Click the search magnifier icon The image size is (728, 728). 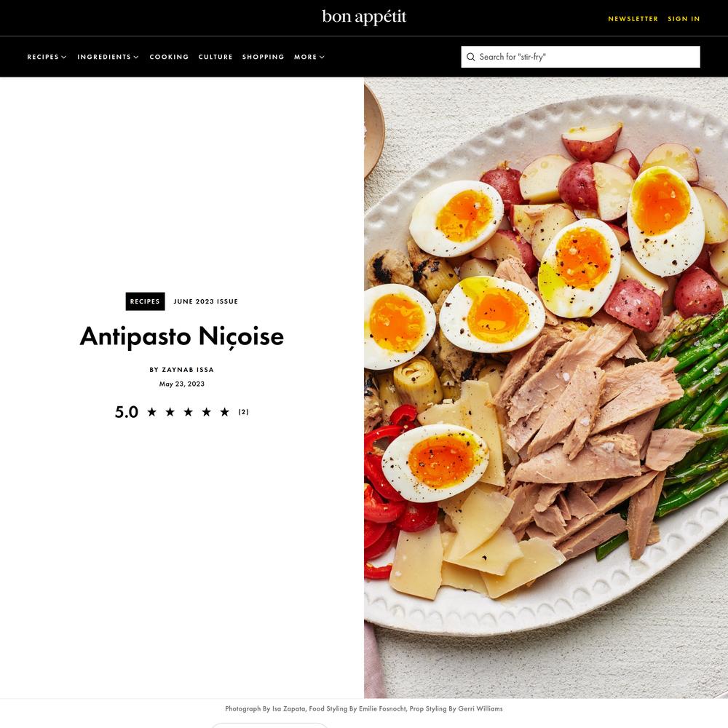pos(471,57)
